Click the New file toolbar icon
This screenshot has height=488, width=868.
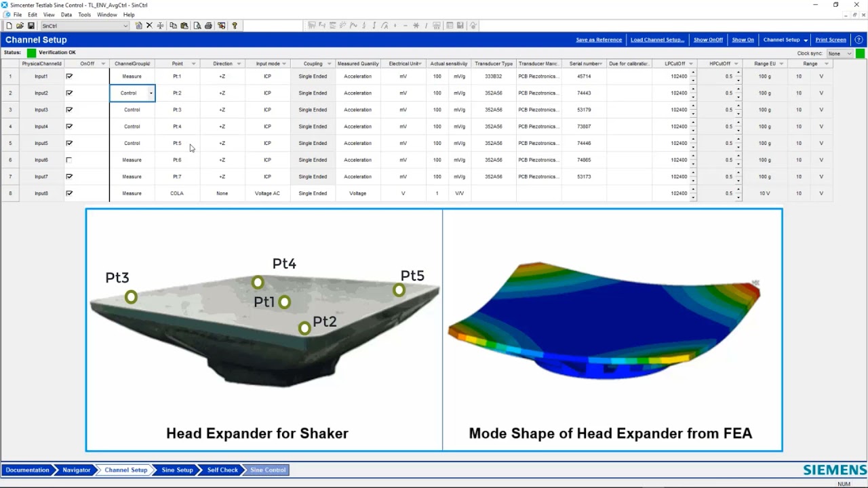pos(9,26)
